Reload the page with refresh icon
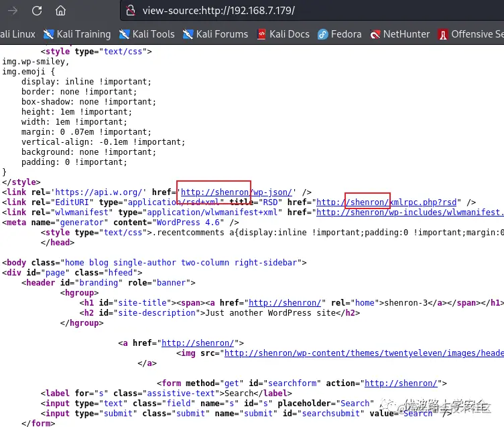Screen dimensions: 504x427 tap(37, 11)
